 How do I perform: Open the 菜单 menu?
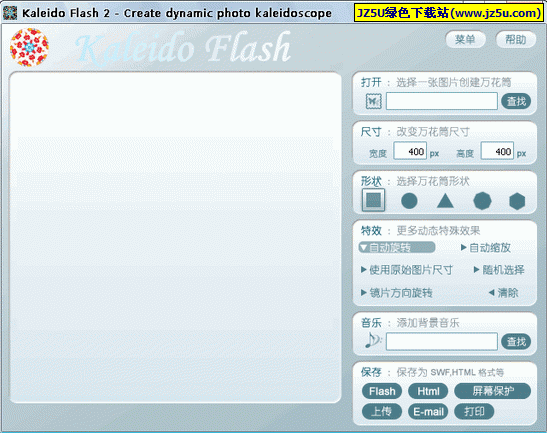tap(465, 39)
